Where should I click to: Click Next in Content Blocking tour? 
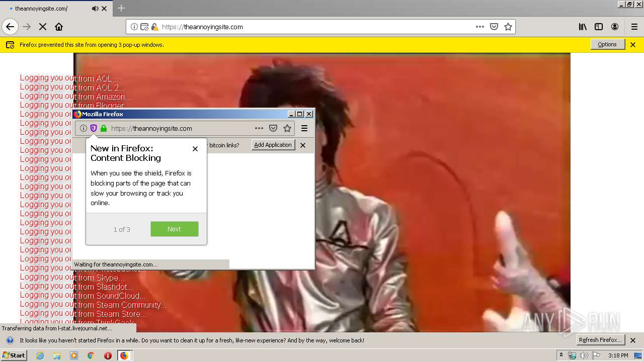[175, 229]
